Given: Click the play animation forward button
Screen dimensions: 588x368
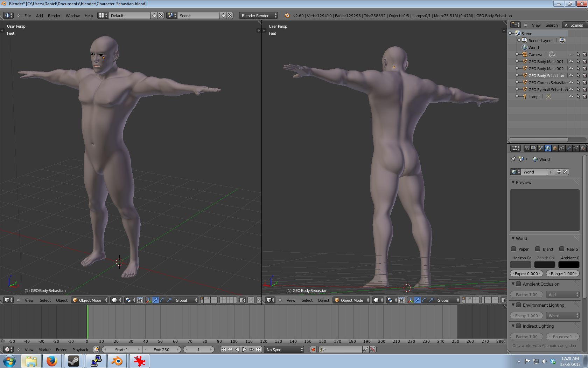Looking at the screenshot, I should [x=244, y=349].
